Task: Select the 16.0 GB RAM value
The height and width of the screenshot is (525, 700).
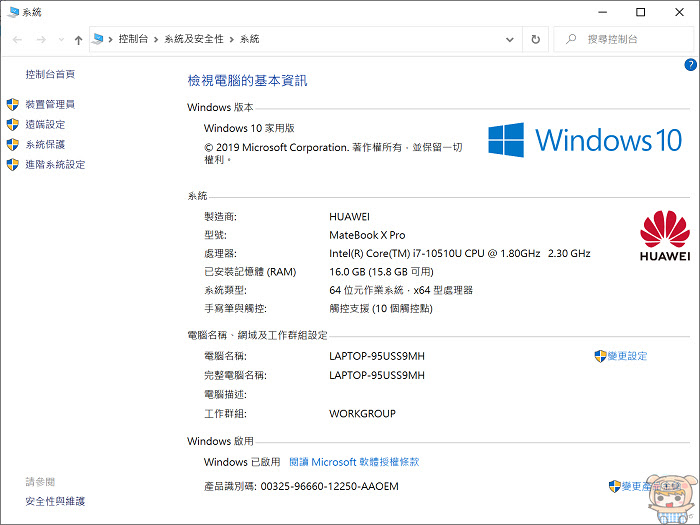Action: (x=381, y=272)
